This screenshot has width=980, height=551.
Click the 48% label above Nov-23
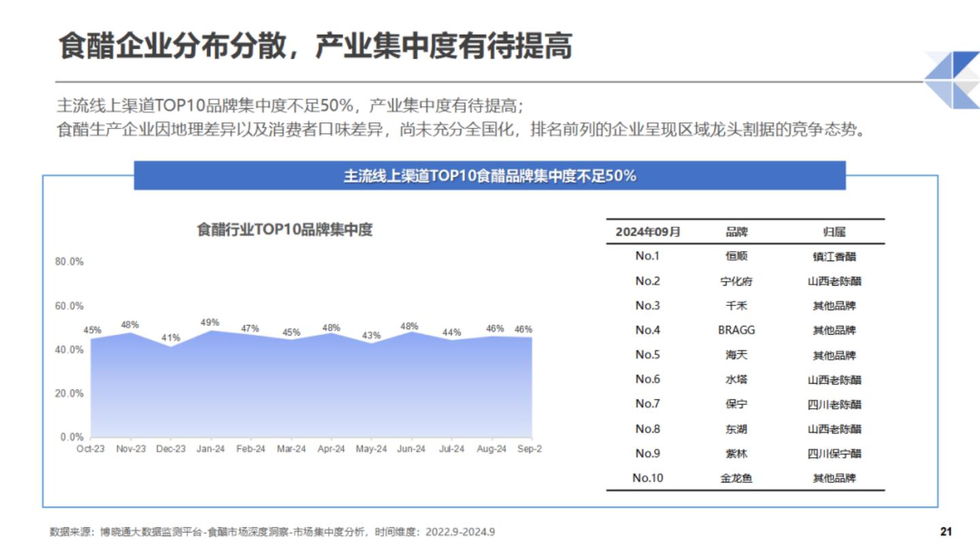pos(130,325)
